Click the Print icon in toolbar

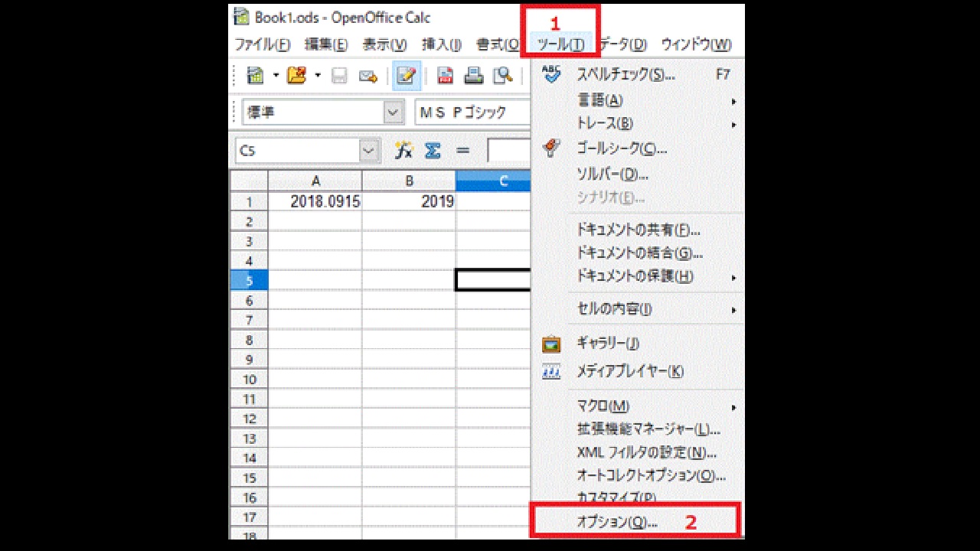point(474,76)
